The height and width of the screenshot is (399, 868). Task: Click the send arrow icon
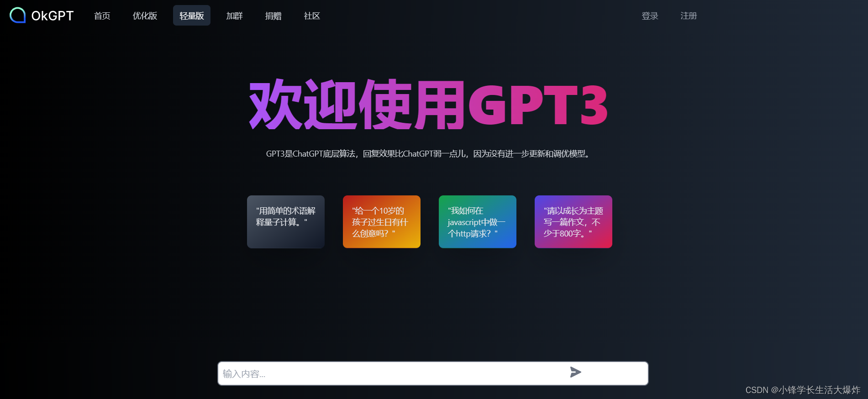575,372
